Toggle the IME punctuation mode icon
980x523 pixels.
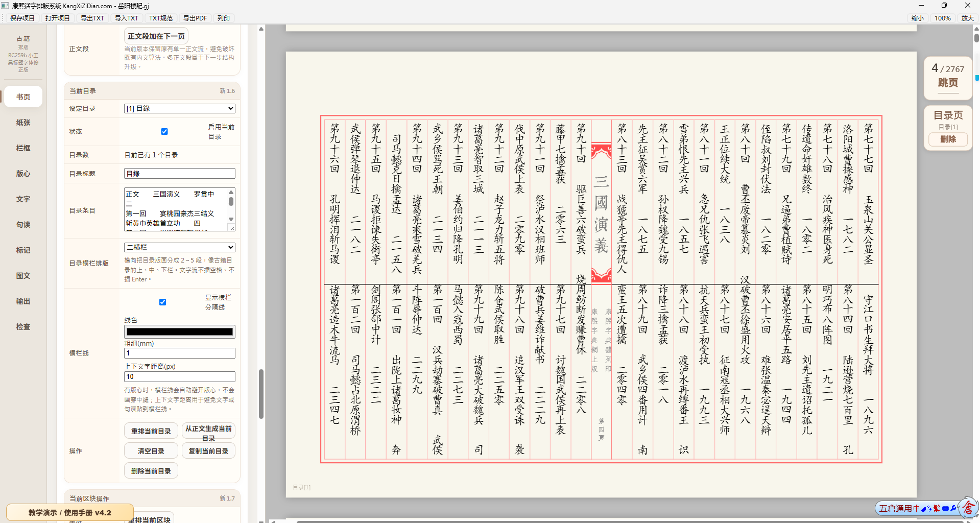point(929,509)
